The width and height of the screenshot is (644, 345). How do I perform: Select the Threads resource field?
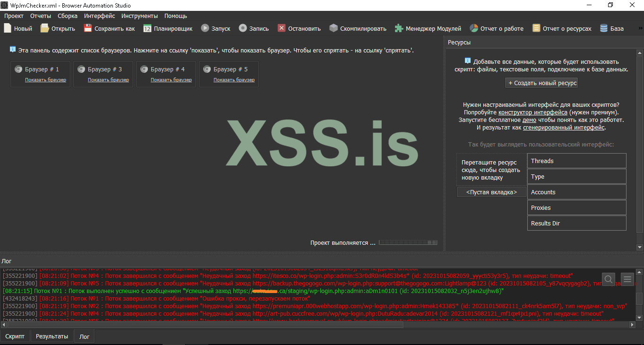point(577,161)
